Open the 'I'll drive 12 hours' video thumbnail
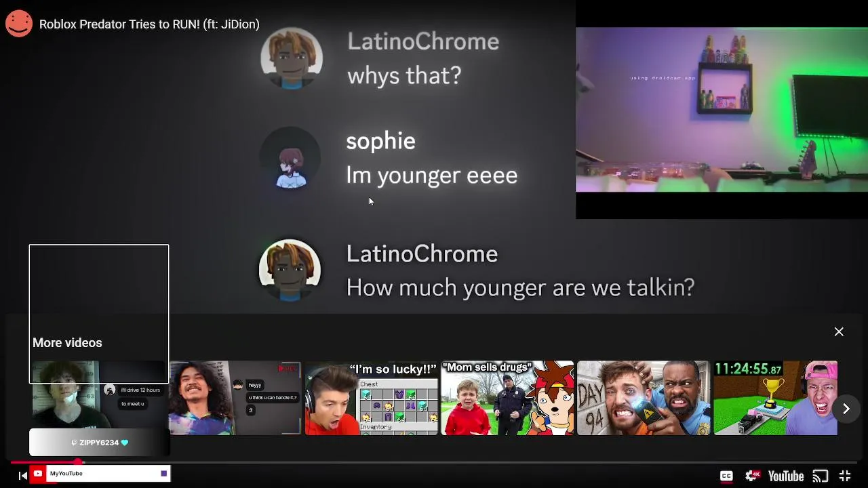The height and width of the screenshot is (488, 868). tap(99, 398)
